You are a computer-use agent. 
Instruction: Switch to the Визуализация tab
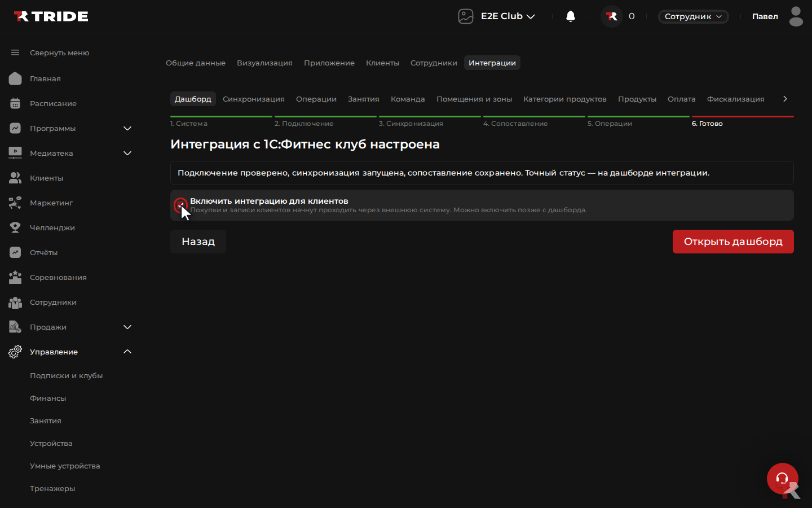[x=264, y=63]
